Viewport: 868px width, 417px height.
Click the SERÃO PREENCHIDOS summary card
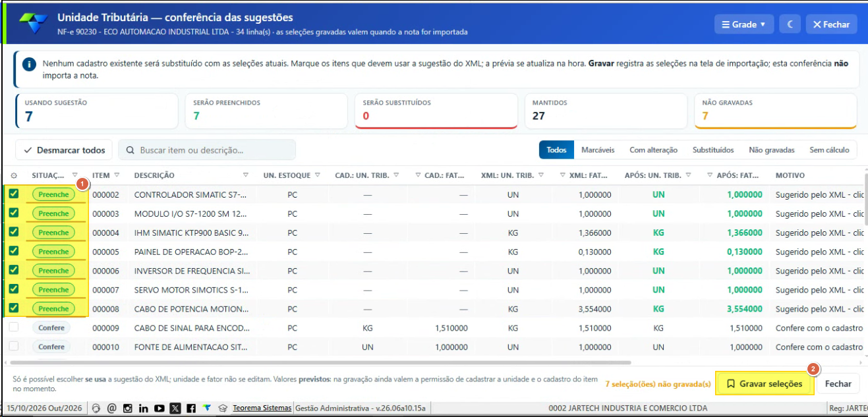266,111
